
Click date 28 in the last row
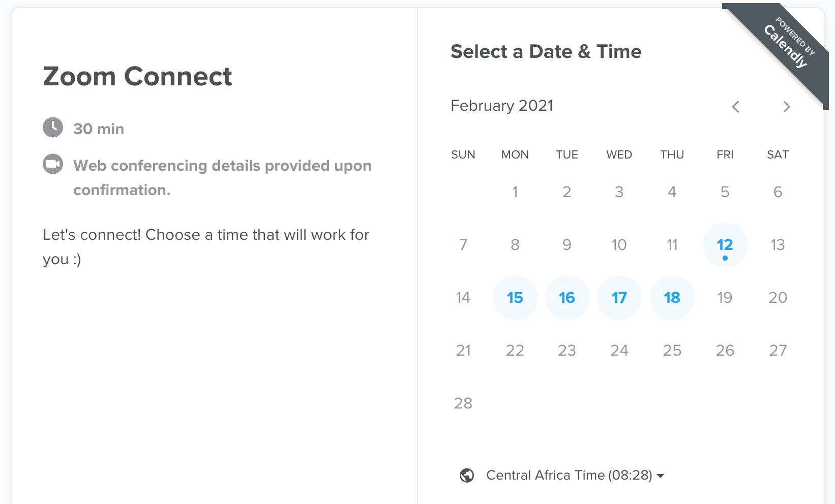point(463,403)
